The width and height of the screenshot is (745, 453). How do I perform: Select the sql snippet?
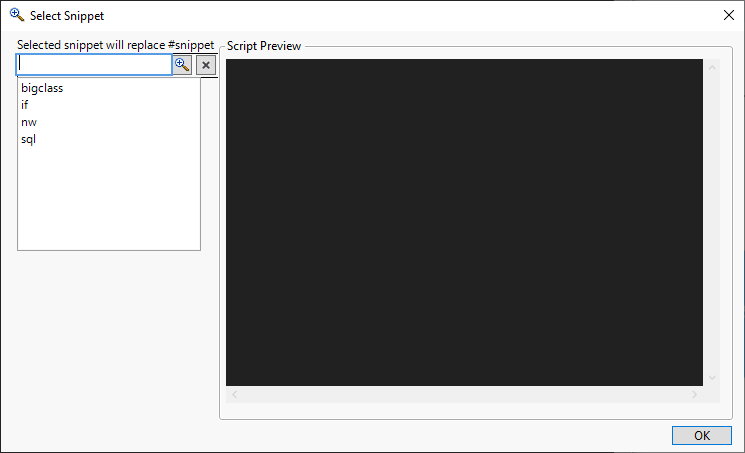coord(28,139)
